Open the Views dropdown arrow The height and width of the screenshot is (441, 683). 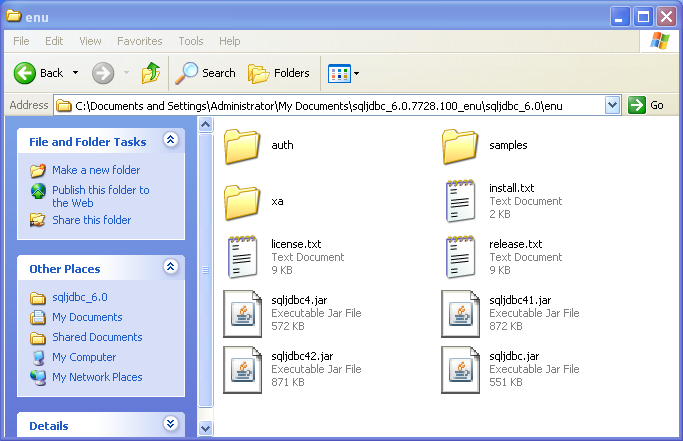(356, 73)
